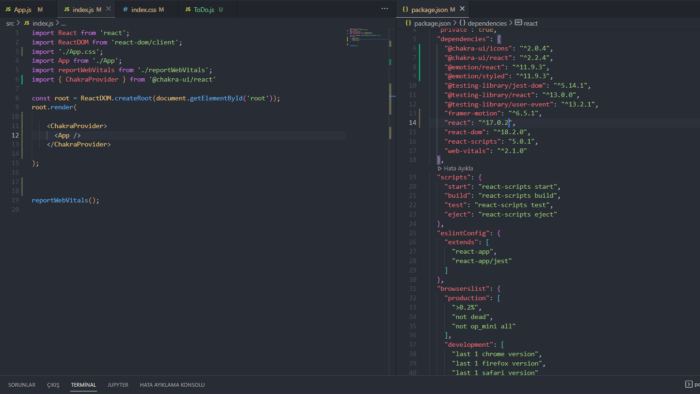Click package.json in the right breadcrumb

[432, 23]
